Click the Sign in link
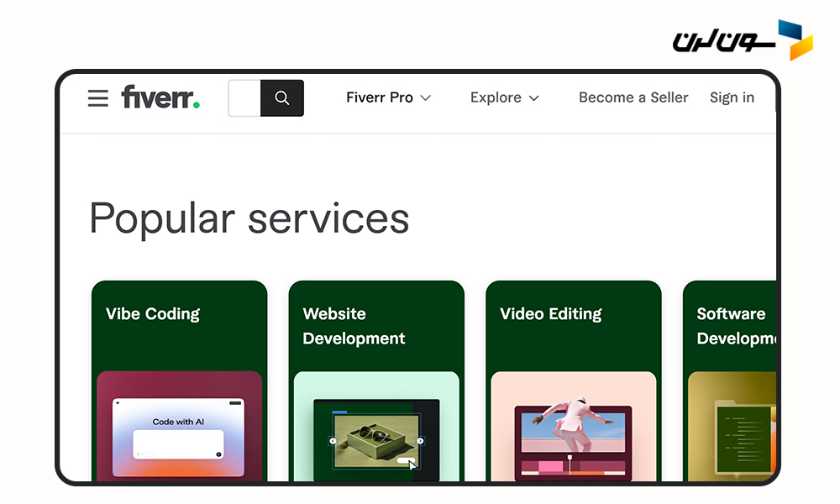The width and height of the screenshot is (840, 504). [x=732, y=98]
